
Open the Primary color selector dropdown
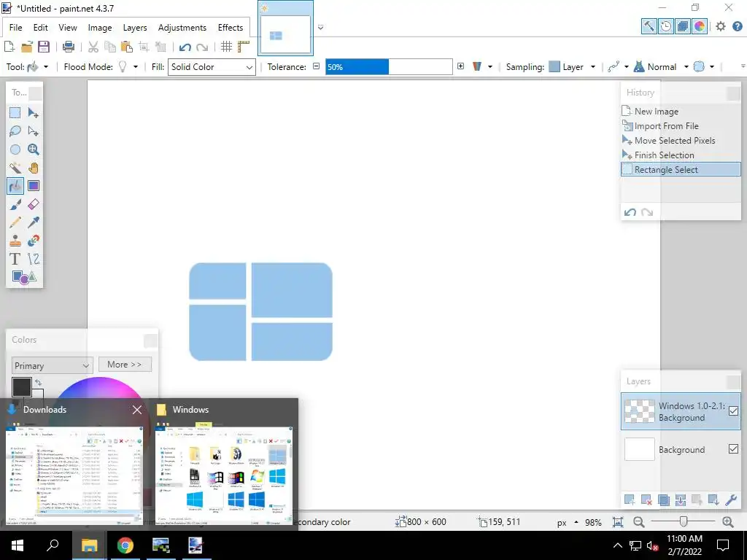tap(52, 366)
